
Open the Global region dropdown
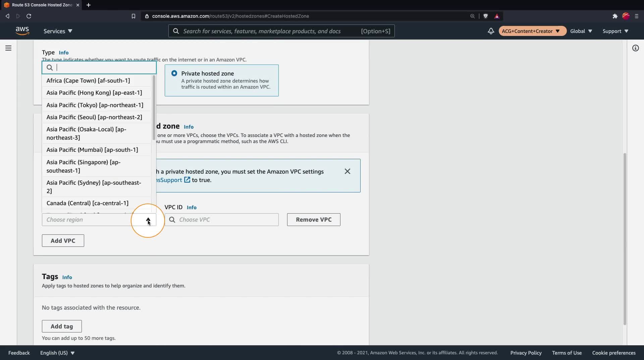click(x=581, y=31)
